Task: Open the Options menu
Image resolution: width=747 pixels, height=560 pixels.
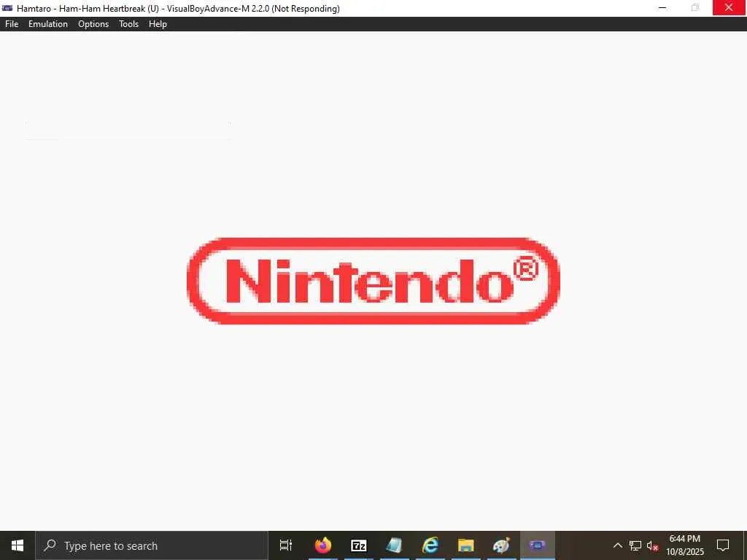Action: [x=93, y=24]
